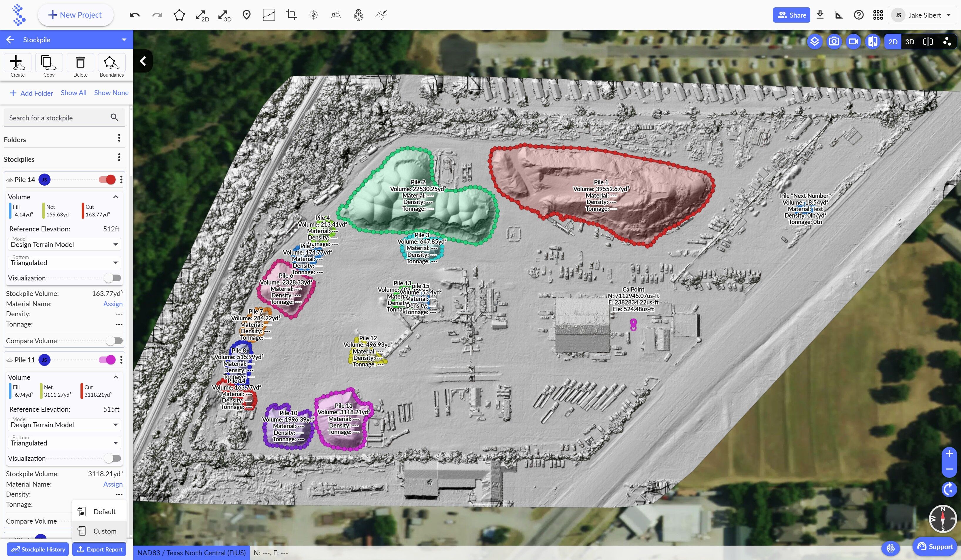Click the download icon in header
The image size is (961, 560).
click(x=820, y=15)
